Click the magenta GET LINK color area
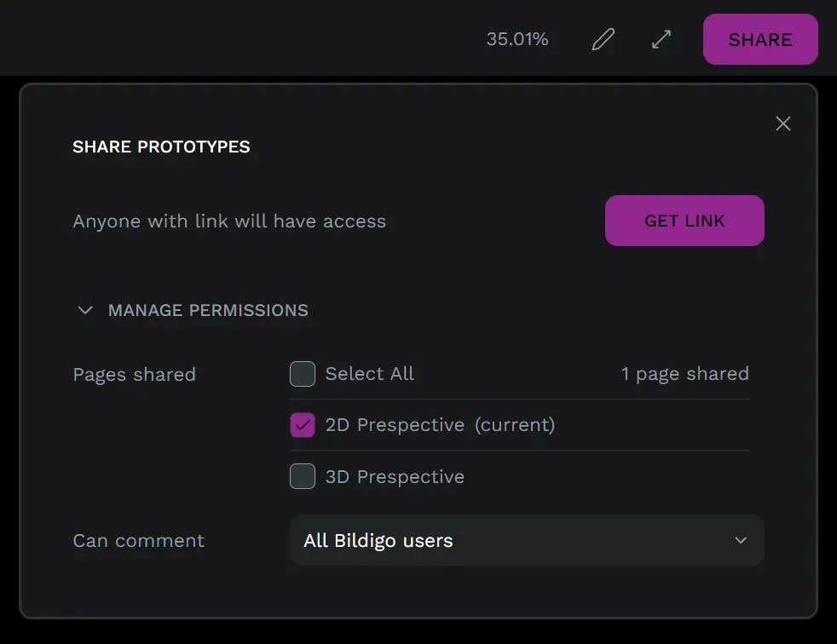The width and height of the screenshot is (837, 644). pyautogui.click(x=684, y=220)
